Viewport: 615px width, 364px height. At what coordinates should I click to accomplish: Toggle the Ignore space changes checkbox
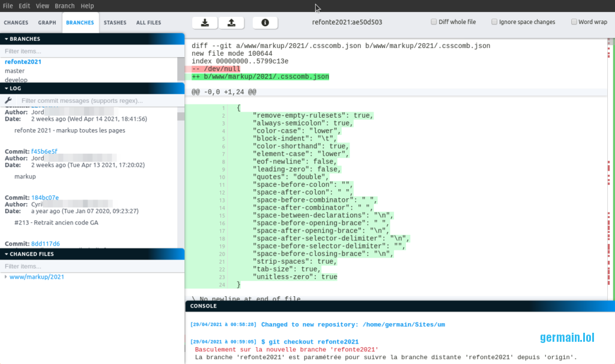pos(494,22)
